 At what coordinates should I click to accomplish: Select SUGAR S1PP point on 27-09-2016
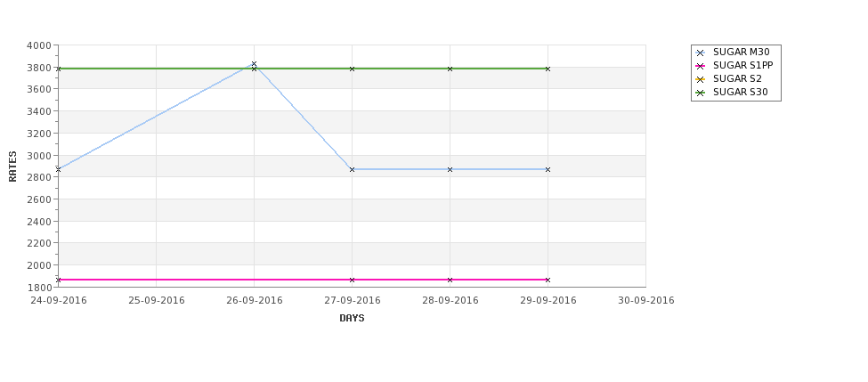[x=352, y=280]
